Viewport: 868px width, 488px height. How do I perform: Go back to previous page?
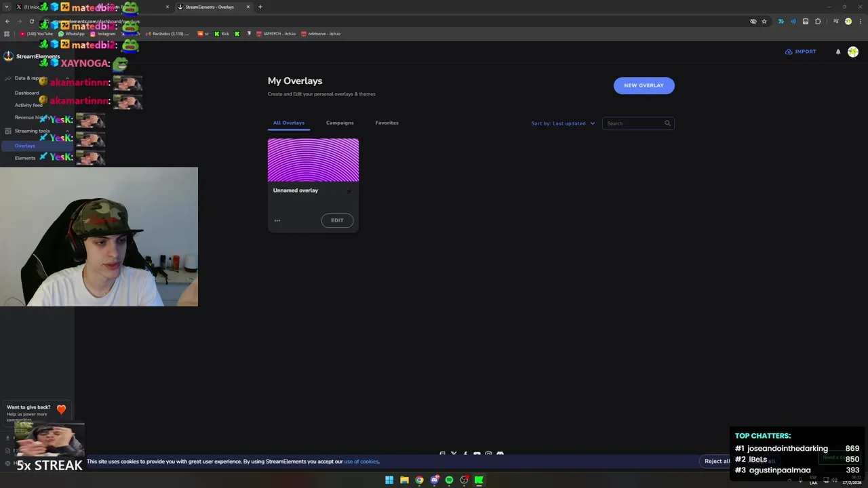pos(7,22)
